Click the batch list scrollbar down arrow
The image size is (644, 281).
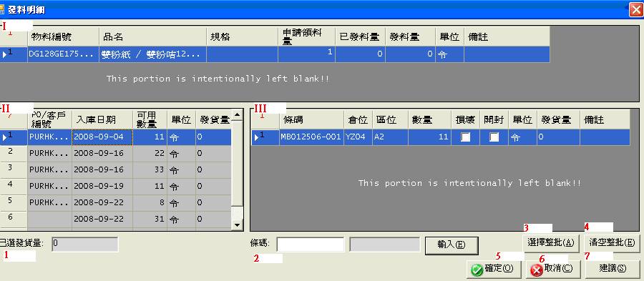pyautogui.click(x=237, y=225)
